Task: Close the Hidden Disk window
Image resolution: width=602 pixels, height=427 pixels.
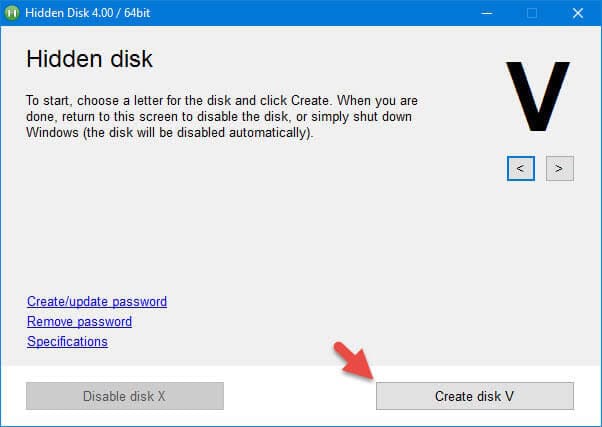Action: click(577, 13)
